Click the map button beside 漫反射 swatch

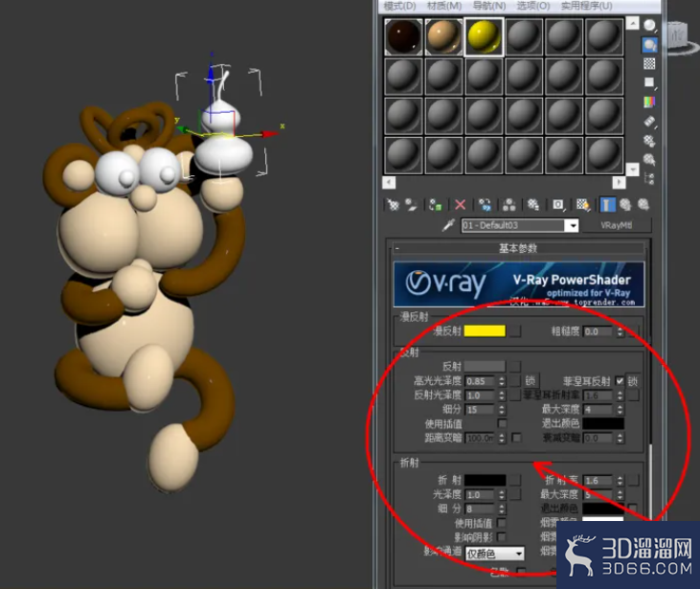tap(515, 331)
